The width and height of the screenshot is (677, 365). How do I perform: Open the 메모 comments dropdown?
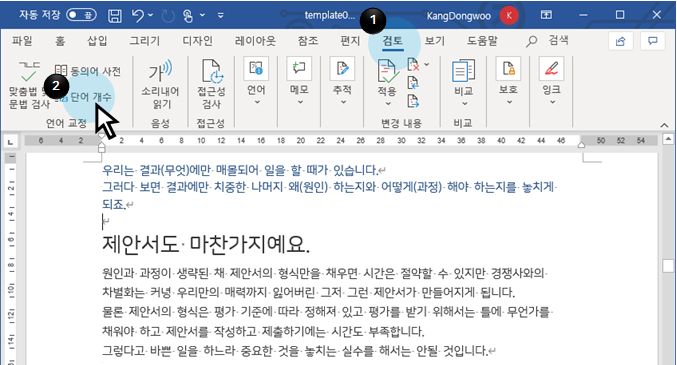point(299,82)
